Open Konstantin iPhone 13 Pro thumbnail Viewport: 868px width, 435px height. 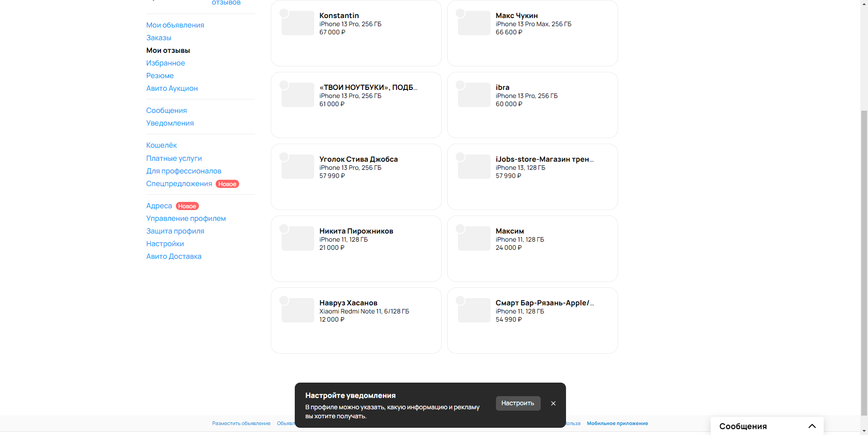point(298,23)
